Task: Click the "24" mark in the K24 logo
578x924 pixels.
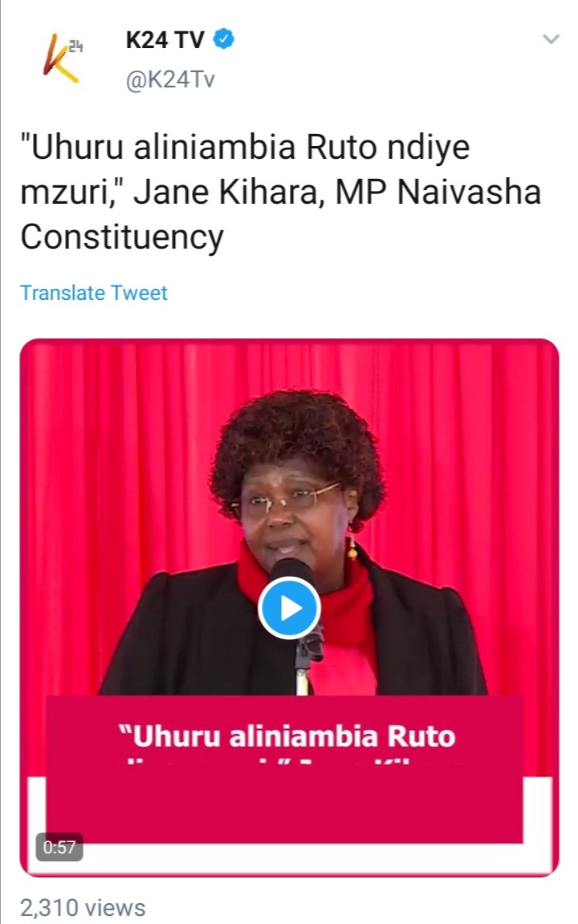Action: coord(76,46)
